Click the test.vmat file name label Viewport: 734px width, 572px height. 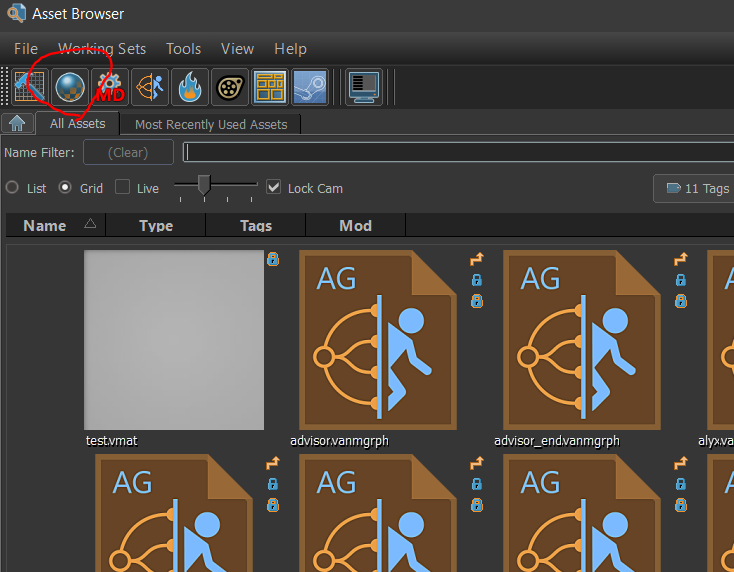[112, 440]
